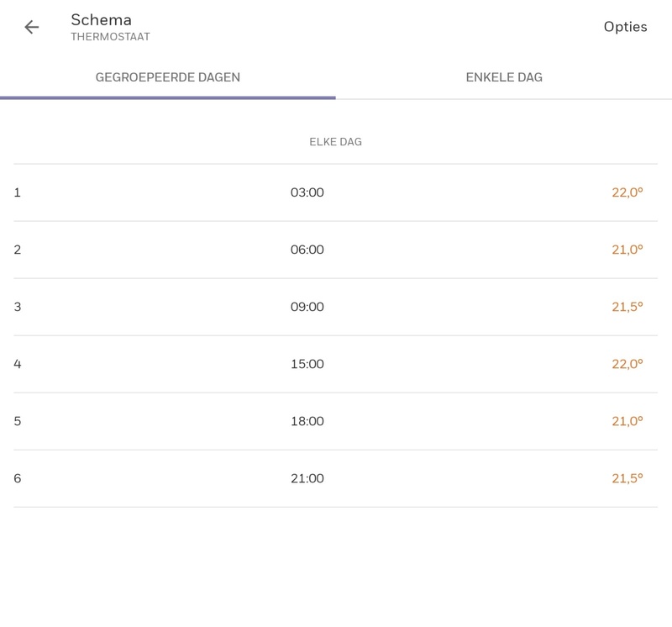The height and width of the screenshot is (627, 672).
Task: Open schedule period 2 row
Action: coord(18,250)
